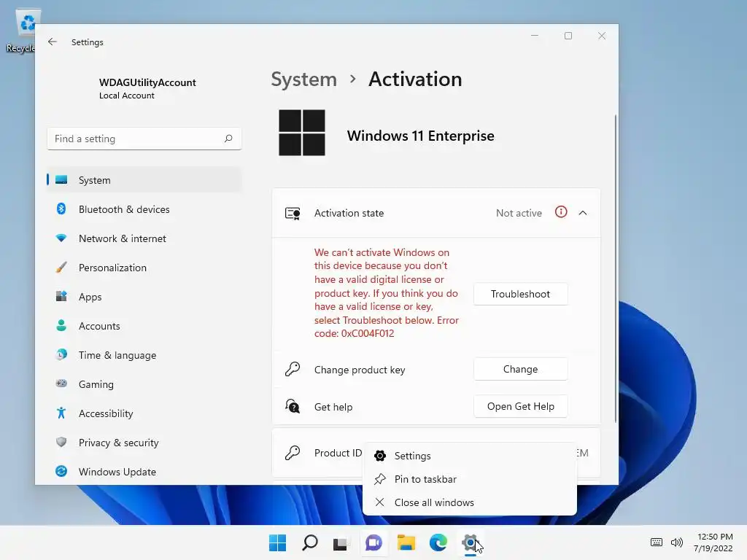Click Open Get Help button
Screen dimensions: 747x560
tap(520, 406)
